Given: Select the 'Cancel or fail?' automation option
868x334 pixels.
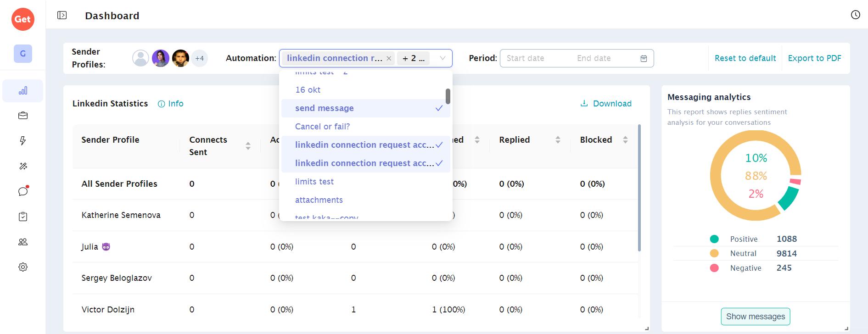Looking at the screenshot, I should 322,127.
